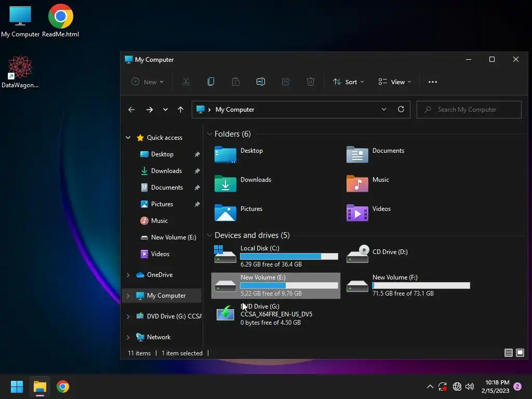Select the Documents folder in main pane
Screen dimensions: 532x399
coord(376,154)
